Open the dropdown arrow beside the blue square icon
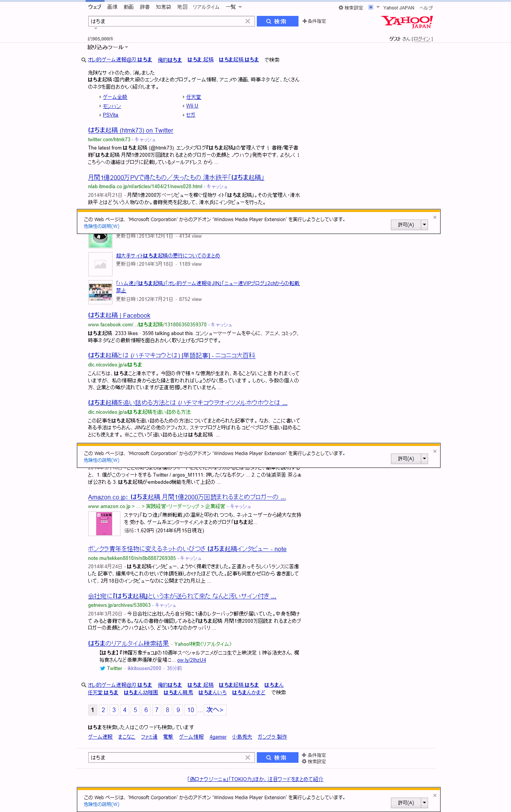 pyautogui.click(x=378, y=7)
